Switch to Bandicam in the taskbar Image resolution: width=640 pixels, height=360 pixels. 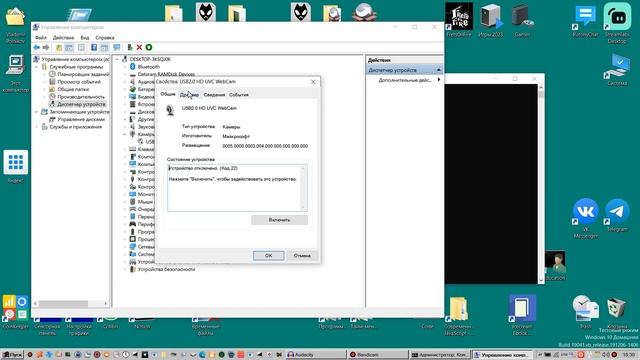[x=378, y=355]
